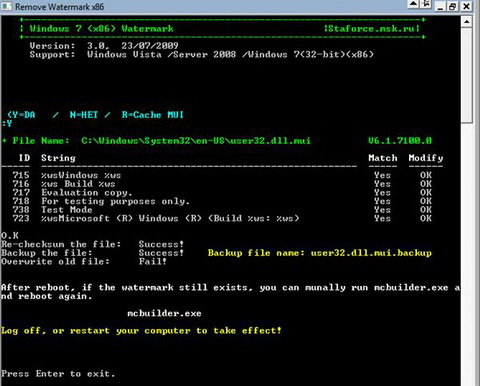
Task: Minimize the Remove Watermark x86 window
Action: point(441,6)
